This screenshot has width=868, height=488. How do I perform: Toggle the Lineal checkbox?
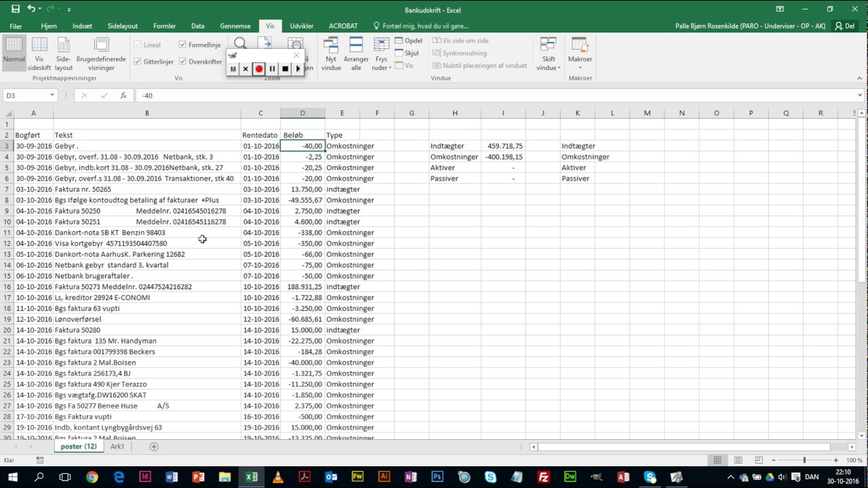click(138, 45)
